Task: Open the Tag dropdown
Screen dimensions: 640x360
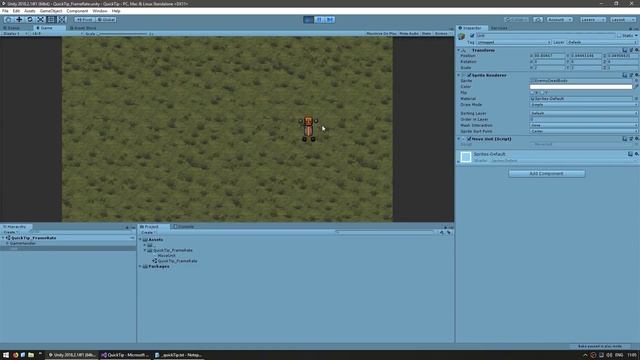Action: [x=513, y=42]
